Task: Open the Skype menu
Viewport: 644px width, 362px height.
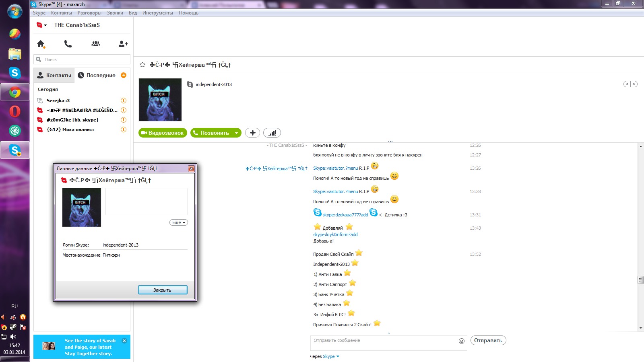Action: click(39, 13)
